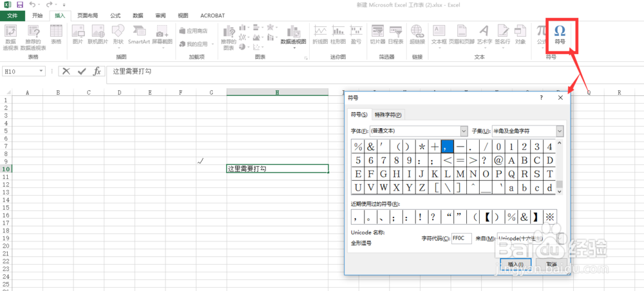Click the Symbol dialog help question mark
This screenshot has width=644, height=291.
542,98
